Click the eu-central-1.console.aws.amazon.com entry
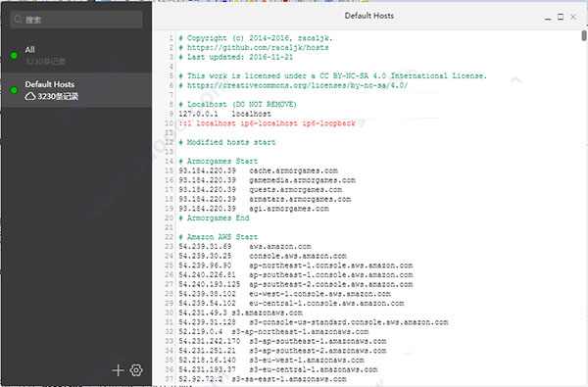The image size is (588, 387). click(291, 304)
